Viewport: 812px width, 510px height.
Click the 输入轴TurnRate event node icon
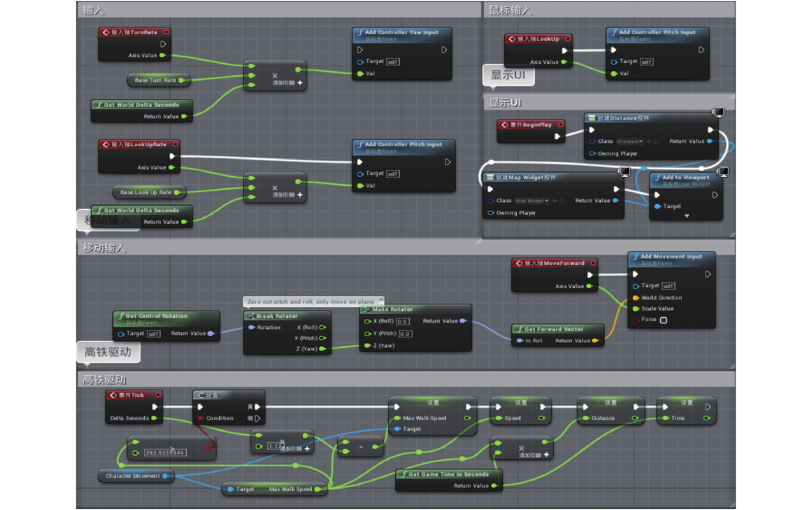(x=106, y=32)
